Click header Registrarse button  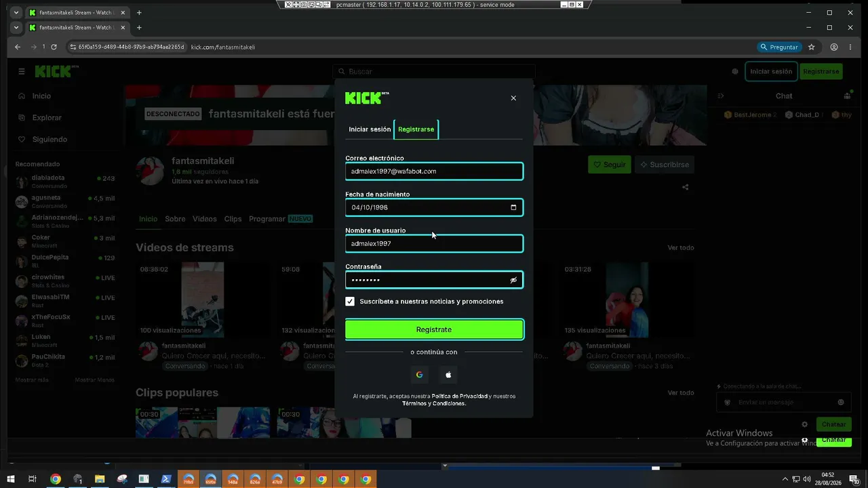coord(821,71)
